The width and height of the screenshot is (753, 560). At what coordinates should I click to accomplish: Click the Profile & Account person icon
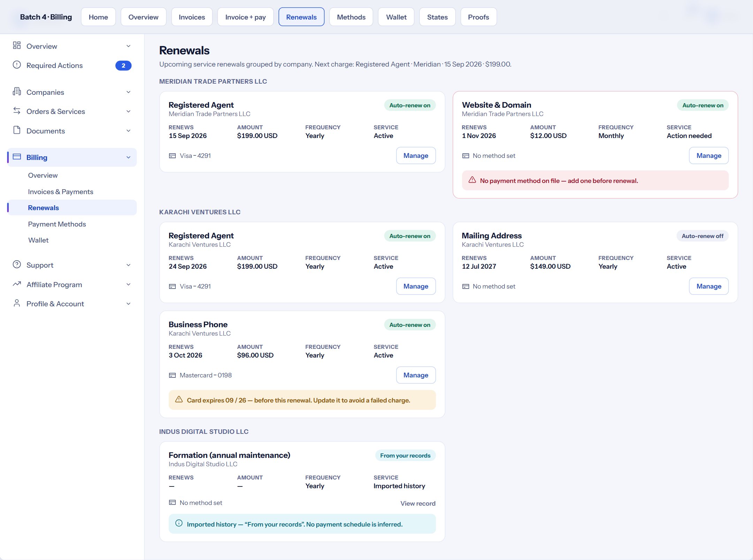[x=17, y=303]
